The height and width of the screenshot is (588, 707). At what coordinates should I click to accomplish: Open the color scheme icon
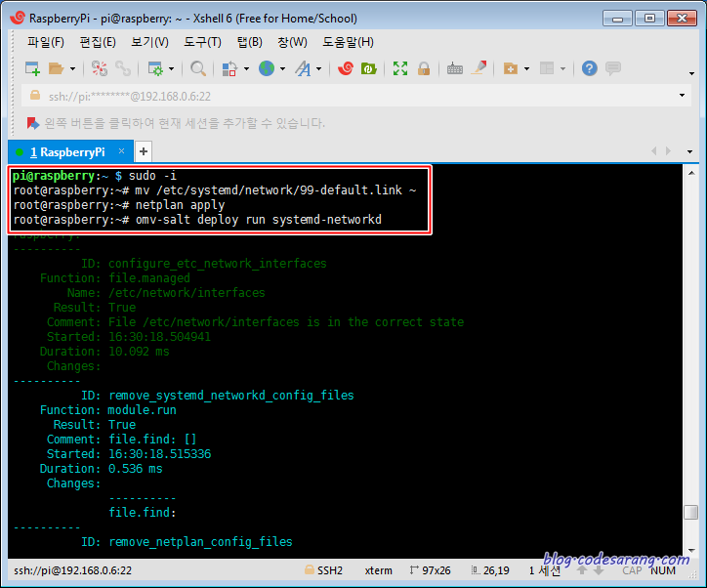(229, 68)
